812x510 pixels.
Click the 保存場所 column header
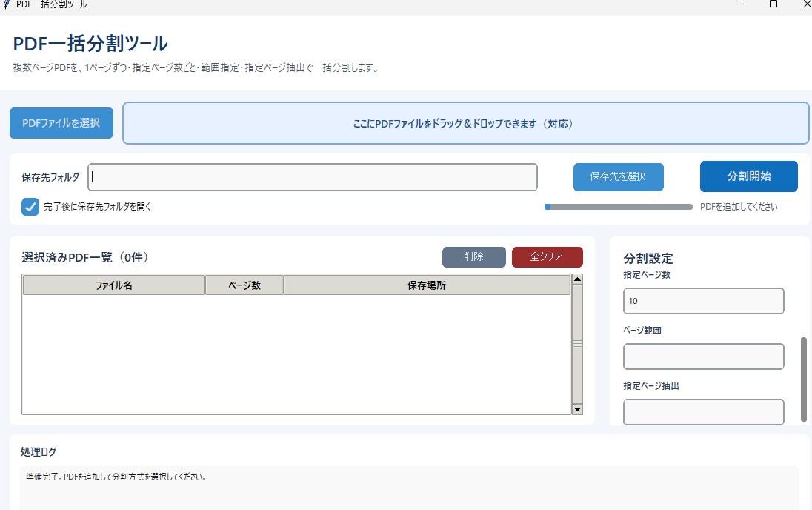point(427,285)
